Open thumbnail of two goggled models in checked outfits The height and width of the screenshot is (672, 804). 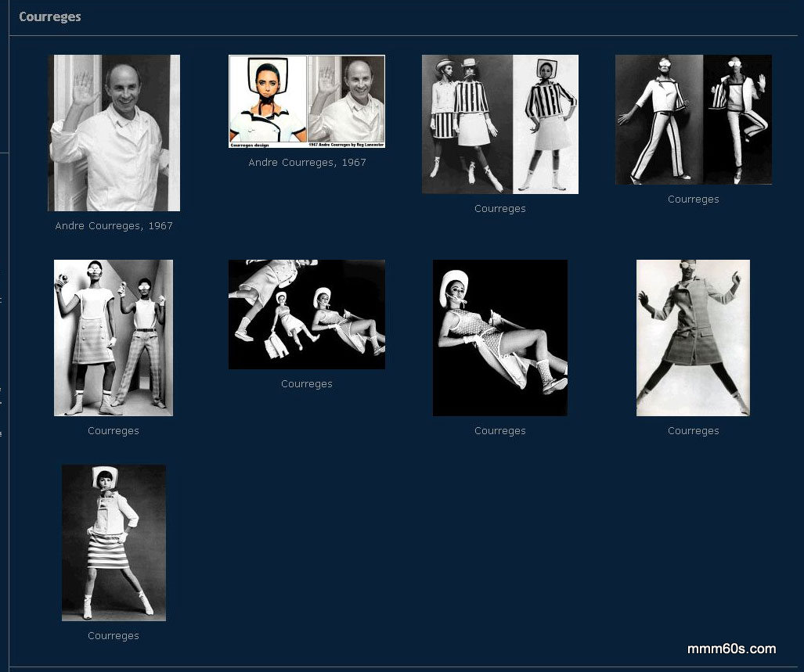pos(114,338)
